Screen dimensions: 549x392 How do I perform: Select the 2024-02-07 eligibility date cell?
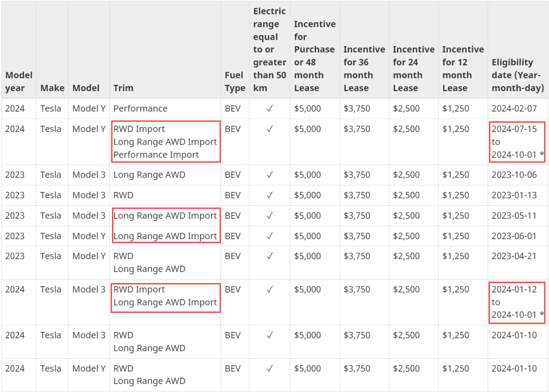click(x=514, y=108)
